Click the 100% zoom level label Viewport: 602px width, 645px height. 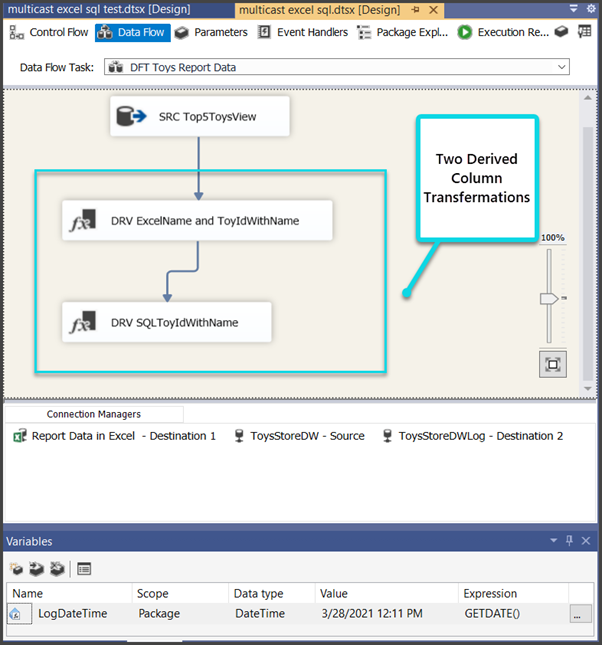point(553,238)
